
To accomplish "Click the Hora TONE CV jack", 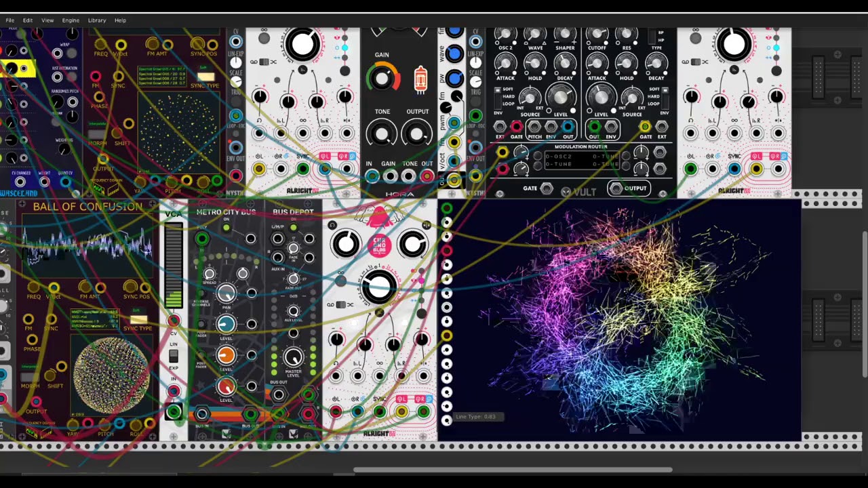I will tap(408, 176).
